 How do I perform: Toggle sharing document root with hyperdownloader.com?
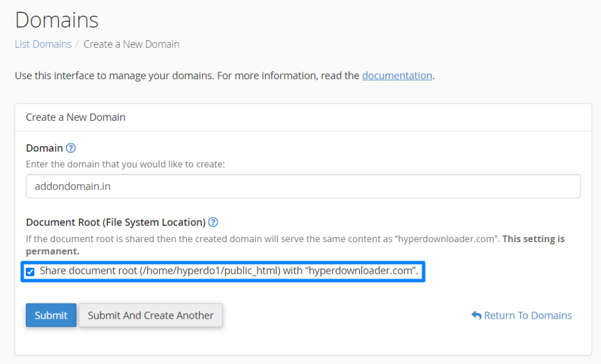(31, 271)
